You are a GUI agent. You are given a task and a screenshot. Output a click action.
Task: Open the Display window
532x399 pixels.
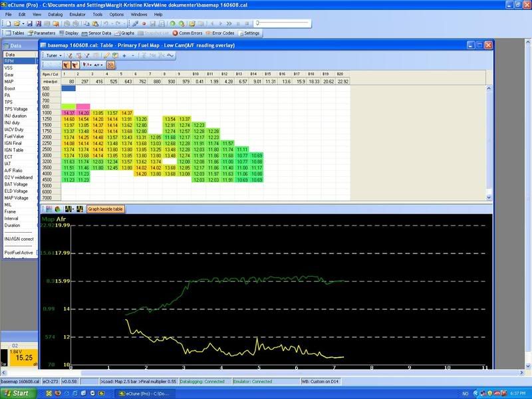(x=69, y=33)
